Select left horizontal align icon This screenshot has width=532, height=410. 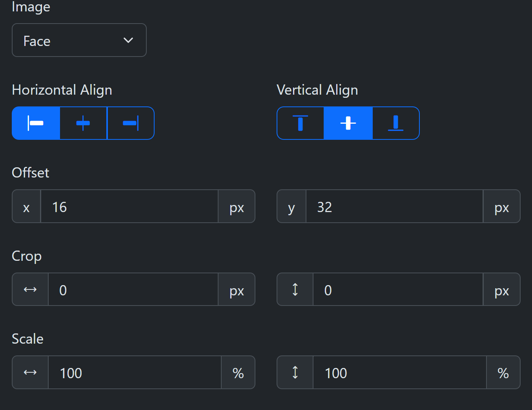coord(36,123)
